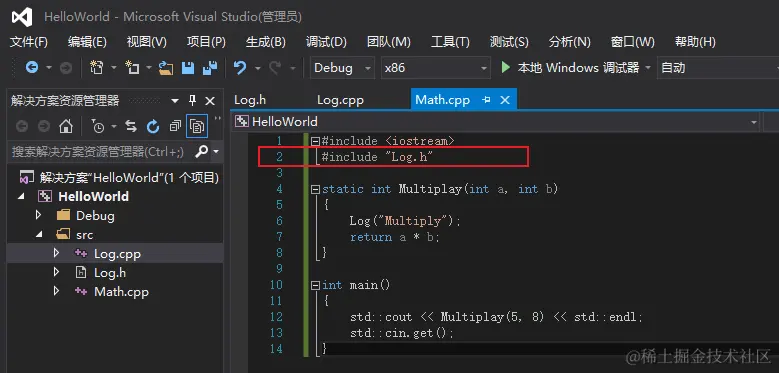Click the Pending Changes Filter clock icon
The width and height of the screenshot is (779, 373).
click(98, 127)
